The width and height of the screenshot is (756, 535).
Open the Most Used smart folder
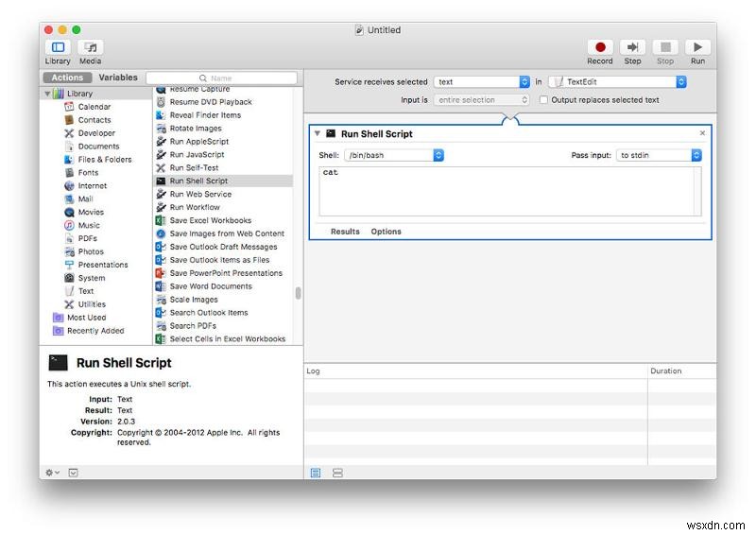tap(86, 318)
